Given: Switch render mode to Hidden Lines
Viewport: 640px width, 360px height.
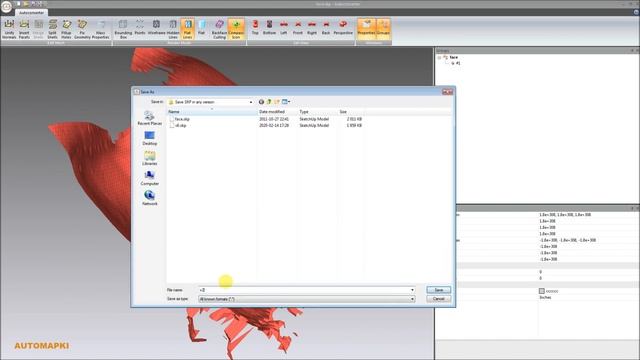Looking at the screenshot, I should 173,29.
